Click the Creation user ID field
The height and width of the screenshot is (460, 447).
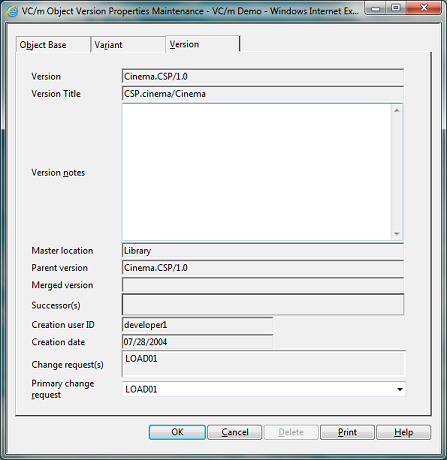tap(198, 325)
